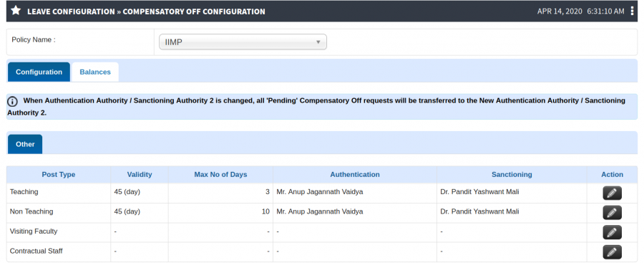Edit the Non Teaching row with pencil icon

(x=612, y=213)
